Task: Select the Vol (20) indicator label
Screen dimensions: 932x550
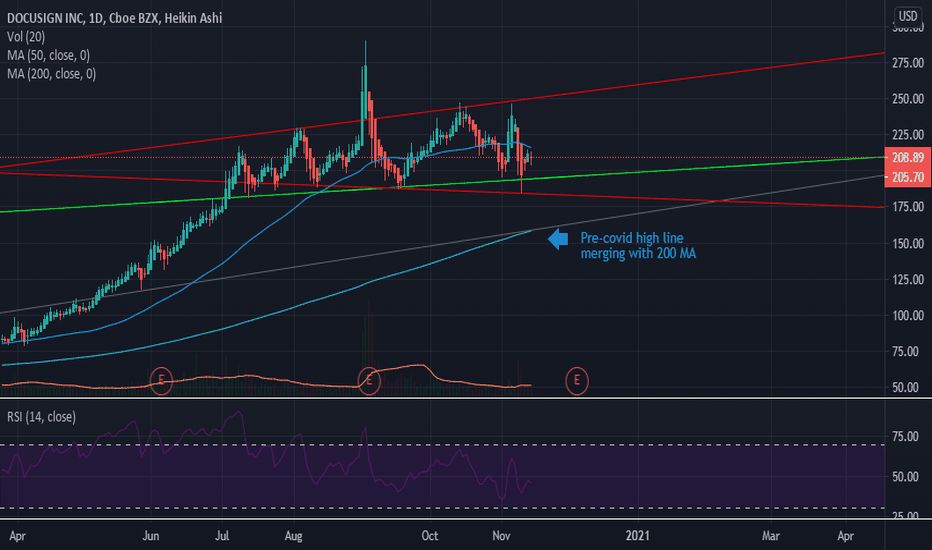Action: click(x=26, y=37)
